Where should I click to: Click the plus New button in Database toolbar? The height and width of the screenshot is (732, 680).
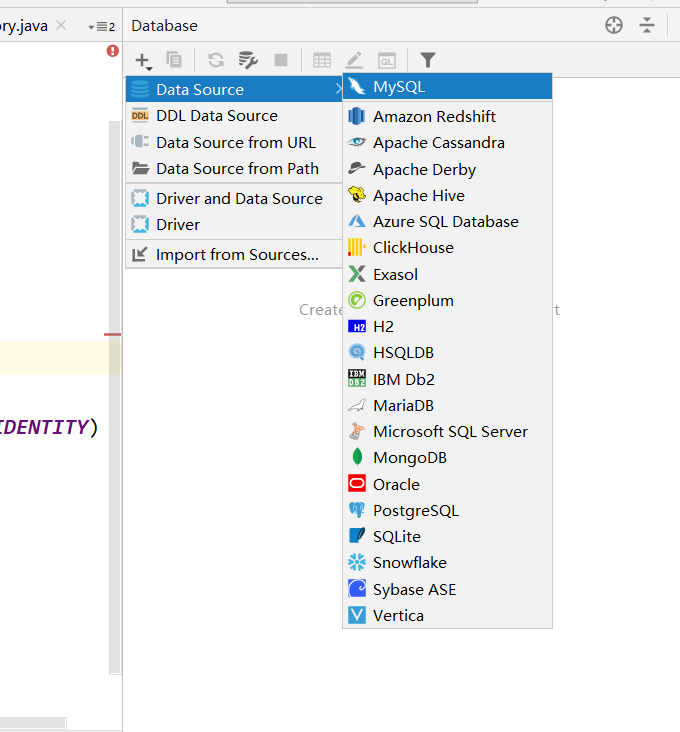click(x=143, y=61)
